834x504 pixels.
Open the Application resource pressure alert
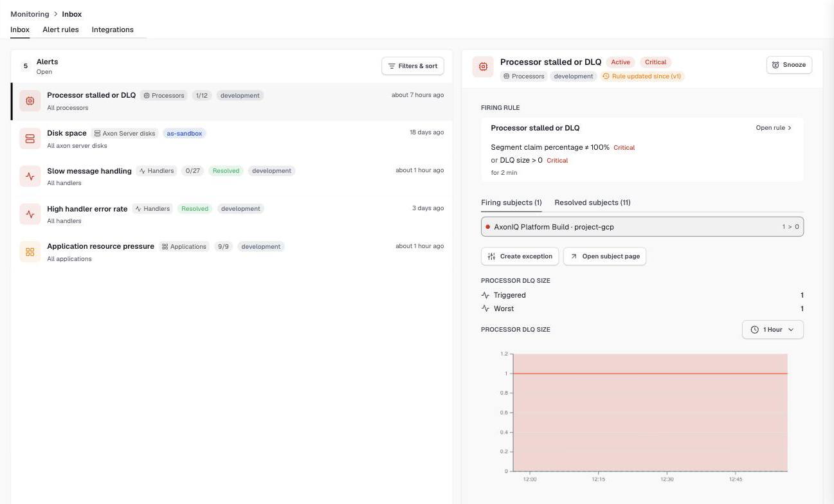(231, 252)
